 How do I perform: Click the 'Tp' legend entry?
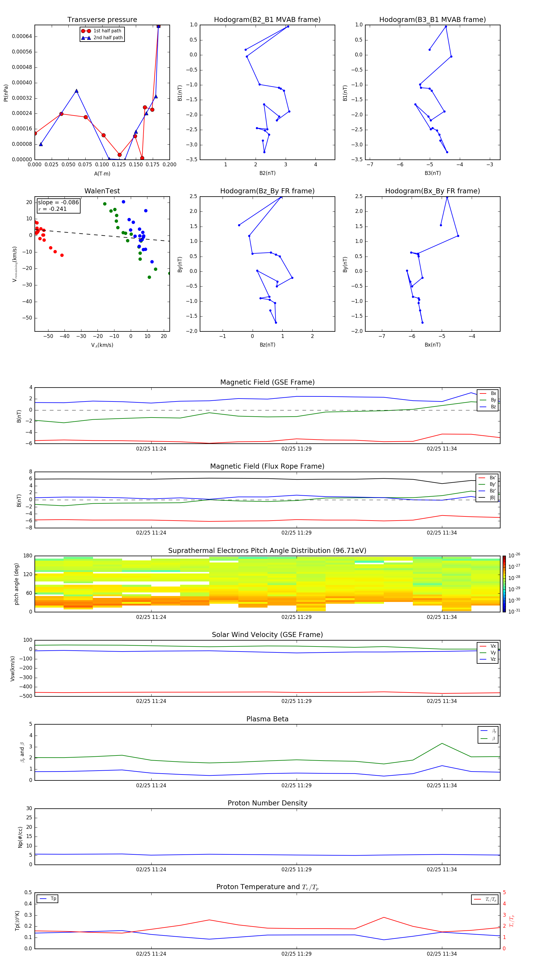click(48, 899)
